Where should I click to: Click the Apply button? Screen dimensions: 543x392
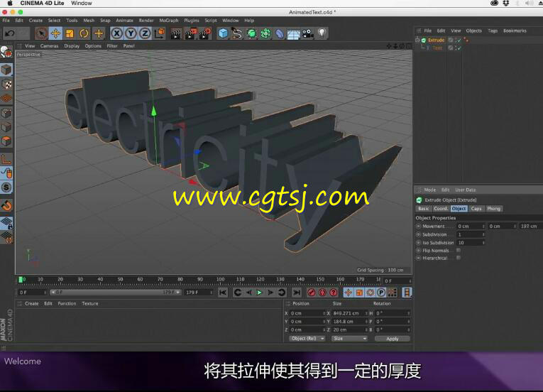pyautogui.click(x=393, y=339)
